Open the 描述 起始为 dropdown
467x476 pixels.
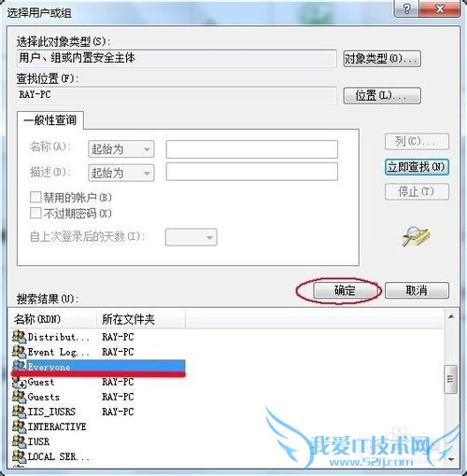(x=121, y=173)
